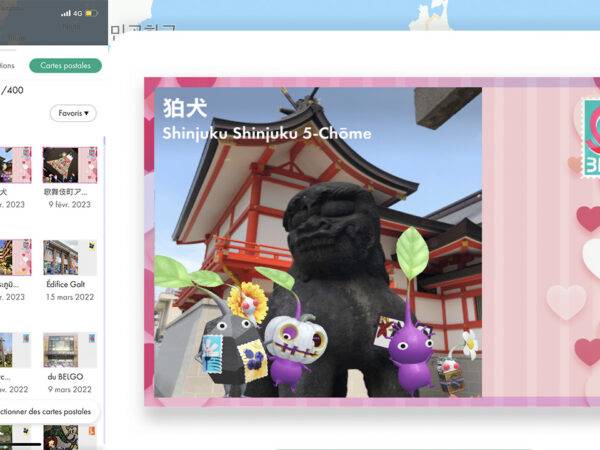The width and height of the screenshot is (600, 450).
Task: Click the postcard list scrollbar
Action: [x=104, y=291]
